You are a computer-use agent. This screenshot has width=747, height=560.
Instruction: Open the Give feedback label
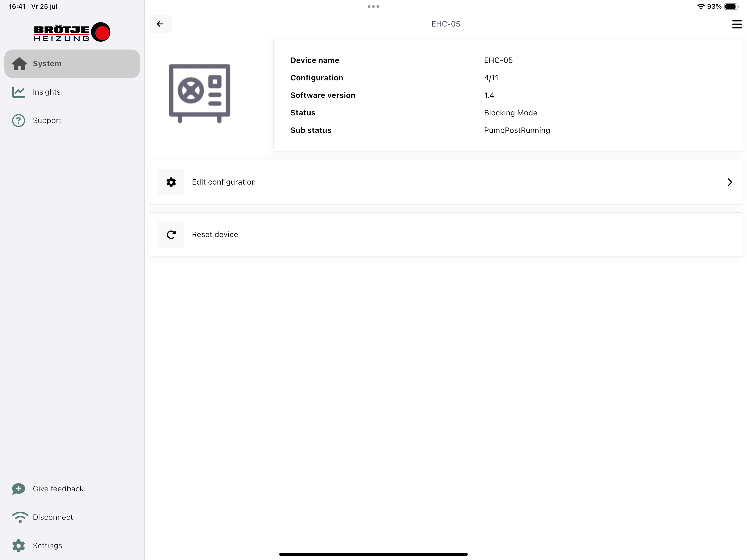point(58,489)
